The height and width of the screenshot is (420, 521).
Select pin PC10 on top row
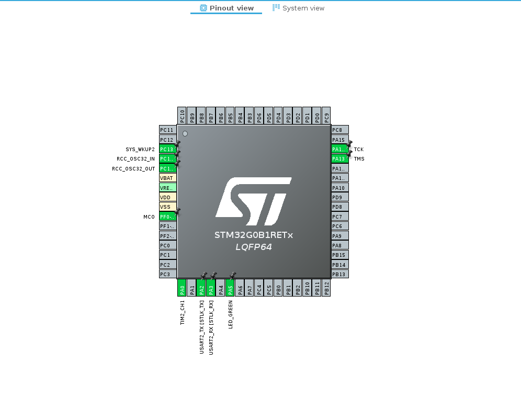pyautogui.click(x=182, y=116)
